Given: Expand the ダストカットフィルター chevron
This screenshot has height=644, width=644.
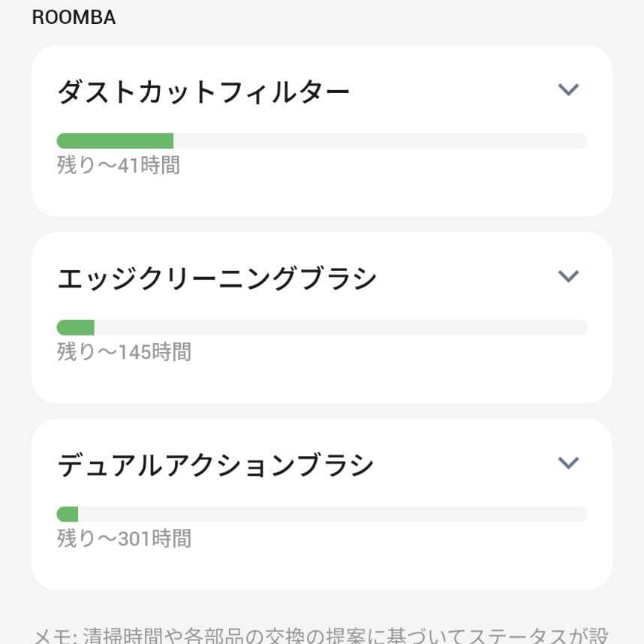Looking at the screenshot, I should pyautogui.click(x=569, y=90).
